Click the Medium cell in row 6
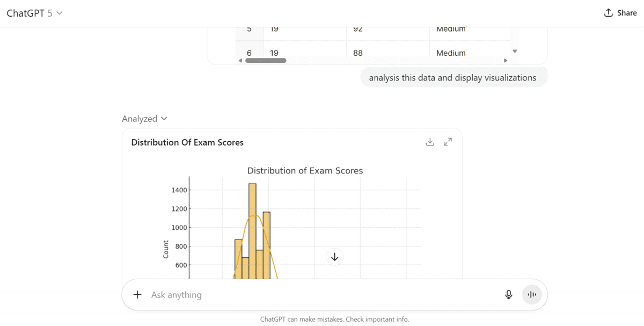 450,53
